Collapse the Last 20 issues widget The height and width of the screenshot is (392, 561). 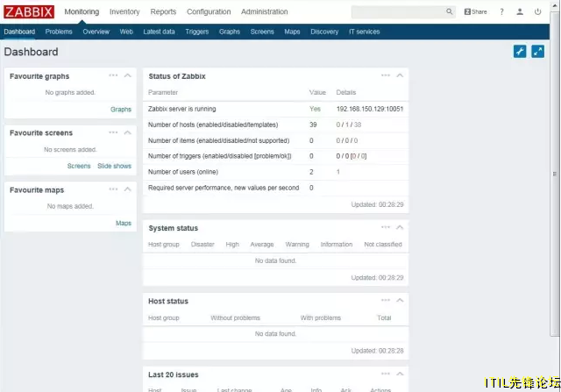400,374
